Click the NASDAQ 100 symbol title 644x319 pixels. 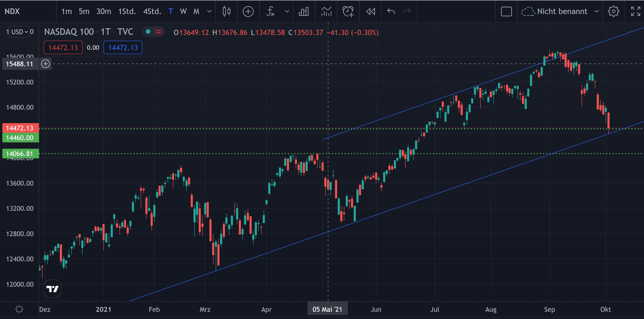69,32
